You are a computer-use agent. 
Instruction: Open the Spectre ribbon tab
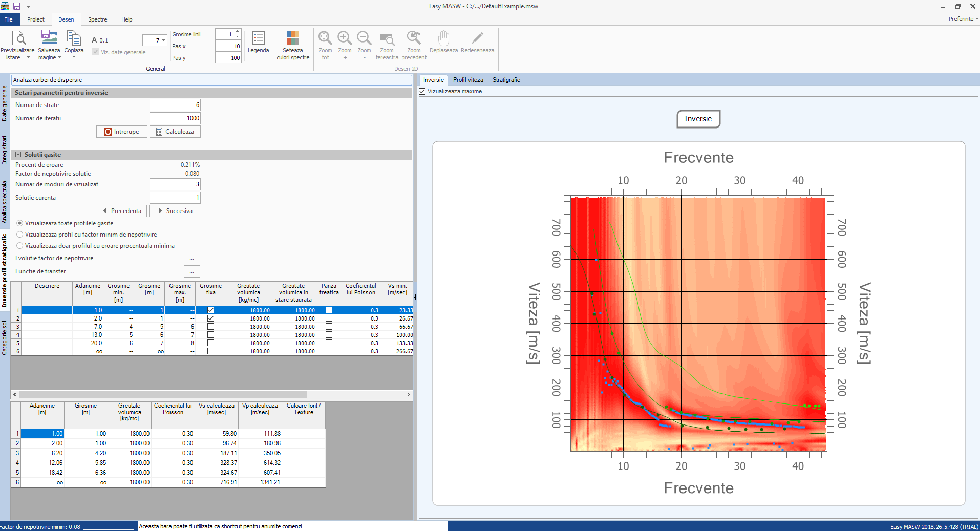97,19
